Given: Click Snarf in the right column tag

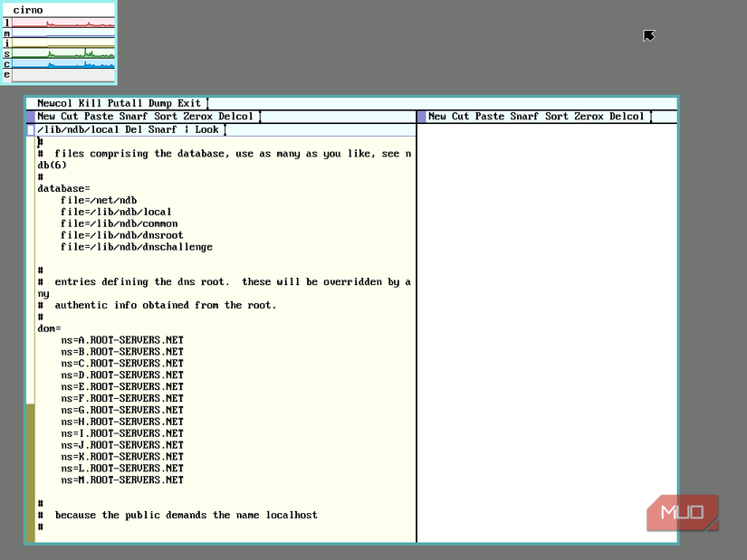Looking at the screenshot, I should pos(524,116).
